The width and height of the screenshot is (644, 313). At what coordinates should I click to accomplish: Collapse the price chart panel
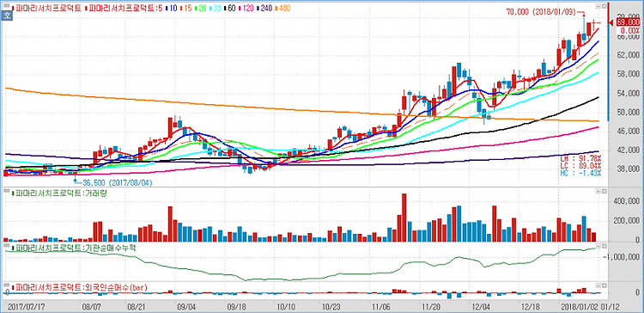coord(598,7)
